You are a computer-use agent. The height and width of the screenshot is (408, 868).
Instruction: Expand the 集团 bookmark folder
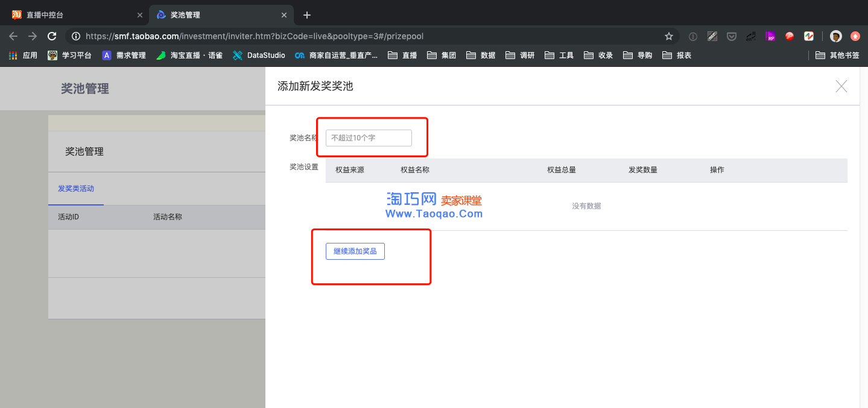(442, 55)
